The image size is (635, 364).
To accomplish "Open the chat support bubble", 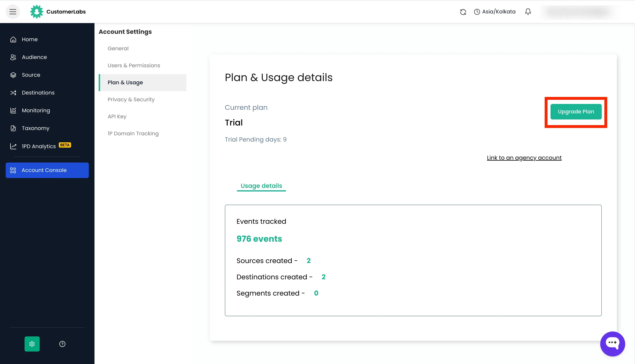I will (613, 344).
